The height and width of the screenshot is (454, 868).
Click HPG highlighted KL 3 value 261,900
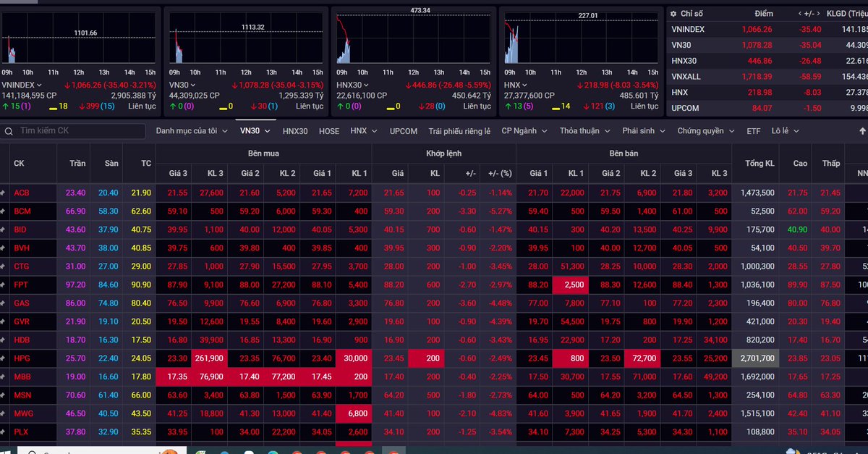[x=209, y=358]
